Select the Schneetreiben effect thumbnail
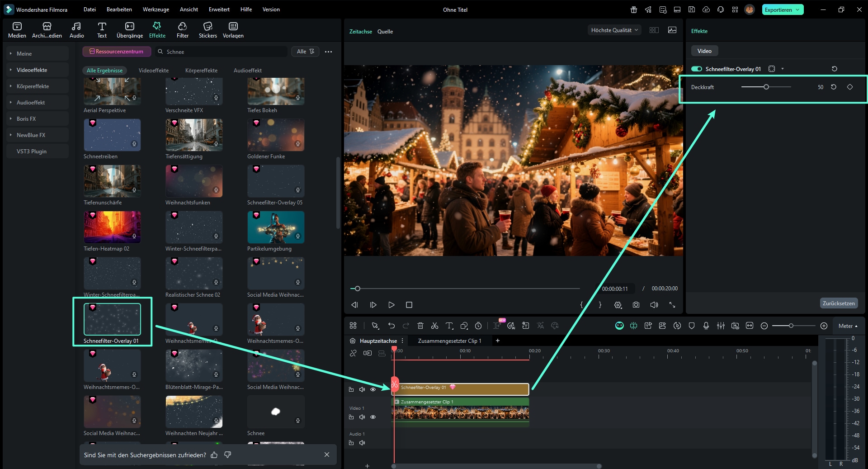 [x=112, y=135]
